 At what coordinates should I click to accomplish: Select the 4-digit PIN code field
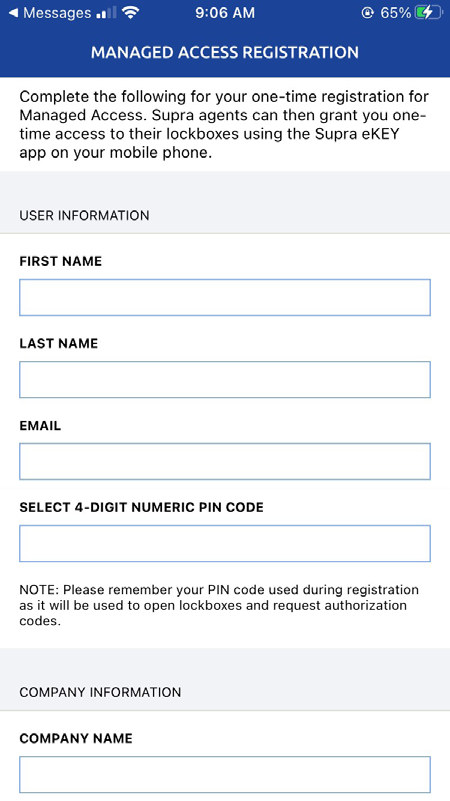225,544
